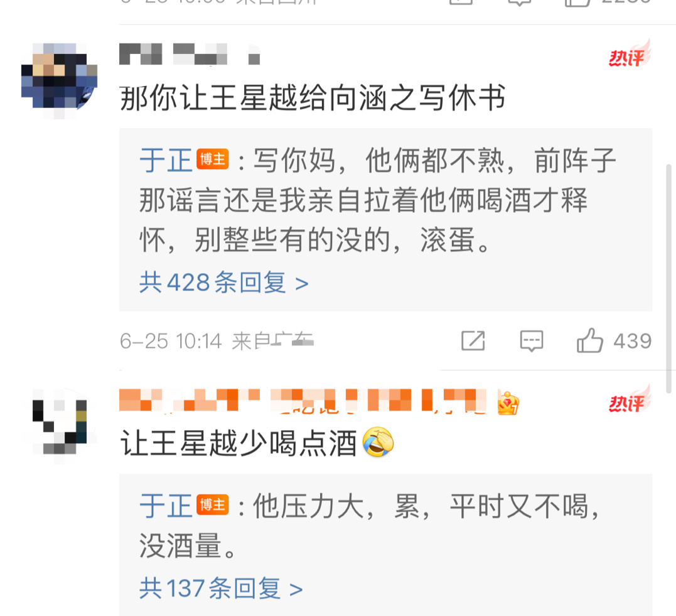
Task: Tap the 博主 badge in first reply
Action: click(x=213, y=159)
